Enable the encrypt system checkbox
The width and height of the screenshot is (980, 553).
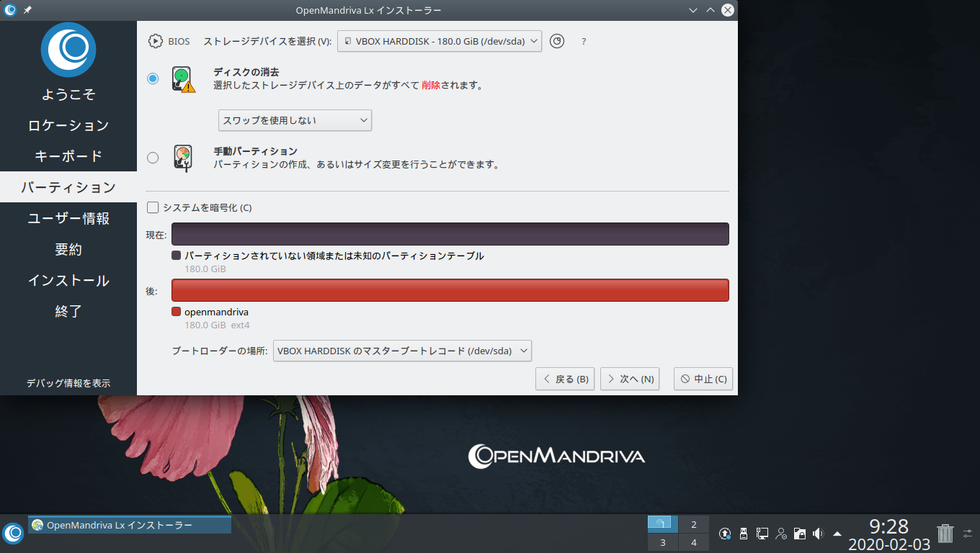pyautogui.click(x=153, y=207)
